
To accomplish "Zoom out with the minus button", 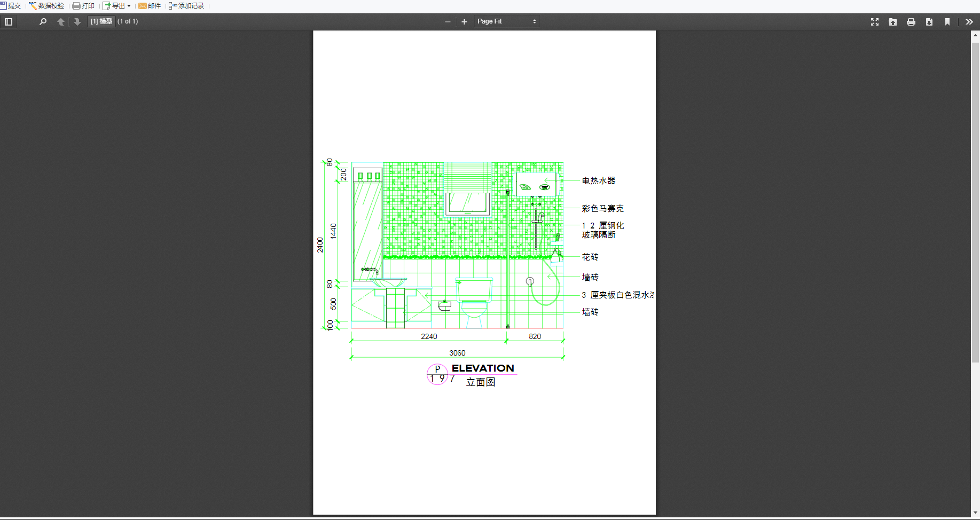I will pos(448,22).
